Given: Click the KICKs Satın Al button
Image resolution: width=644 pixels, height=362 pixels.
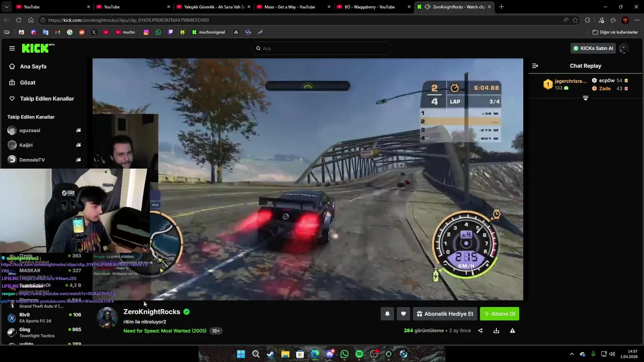Looking at the screenshot, I should pyautogui.click(x=593, y=48).
